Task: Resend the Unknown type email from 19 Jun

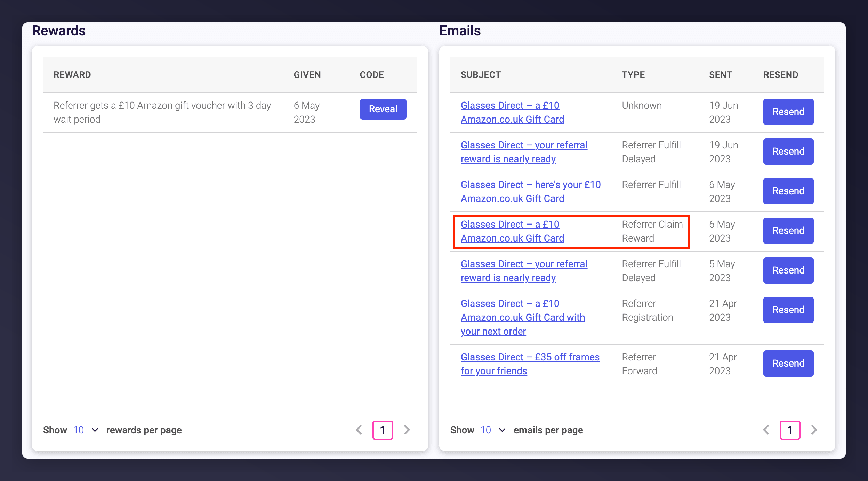Action: 788,112
